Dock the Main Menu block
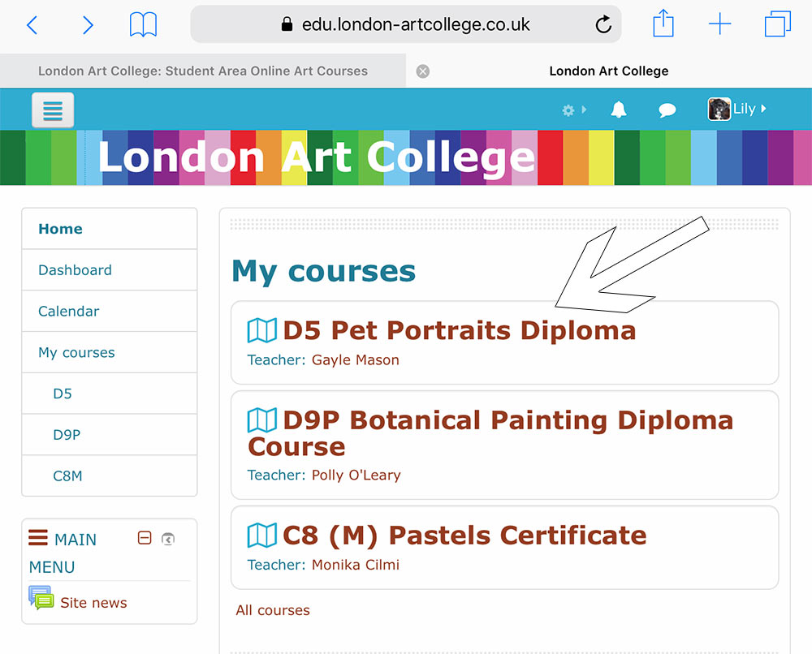The image size is (812, 654). point(168,539)
